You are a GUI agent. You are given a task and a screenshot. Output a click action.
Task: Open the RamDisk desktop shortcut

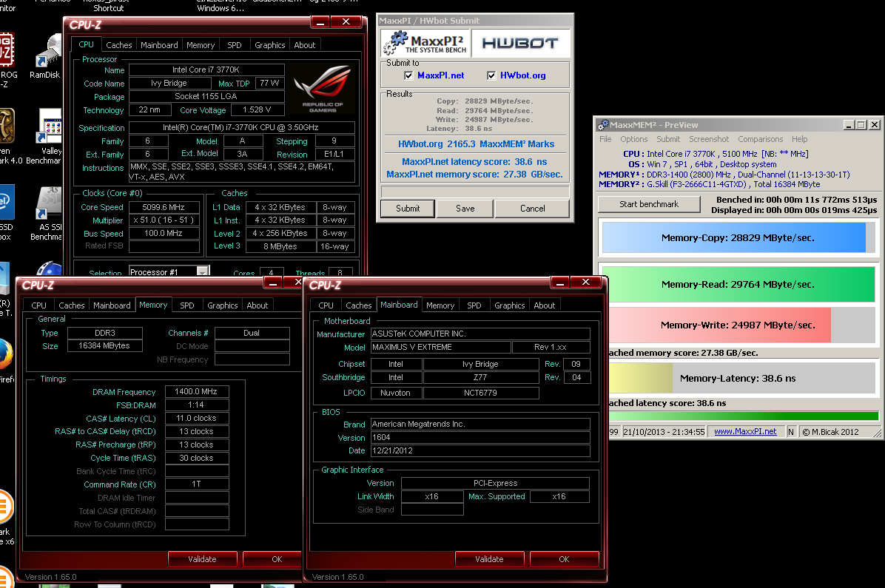click(47, 55)
